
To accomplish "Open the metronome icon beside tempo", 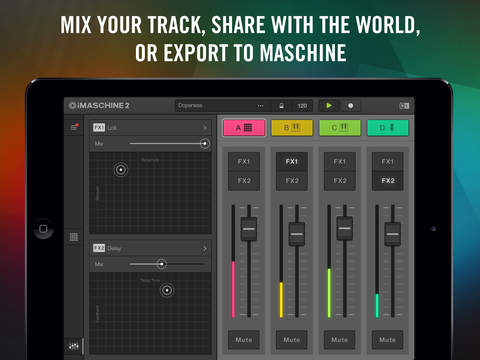I will tap(281, 106).
